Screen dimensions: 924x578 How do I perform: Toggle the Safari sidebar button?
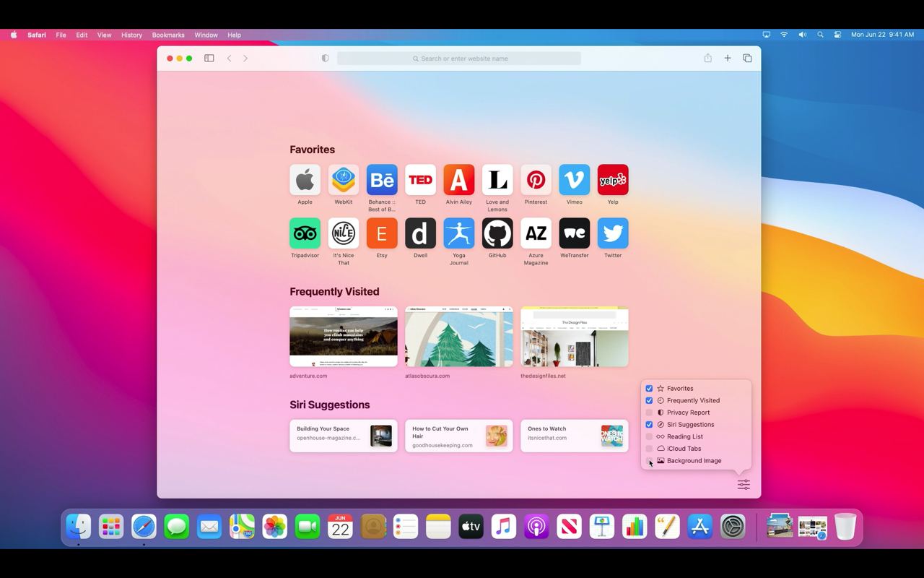(209, 59)
